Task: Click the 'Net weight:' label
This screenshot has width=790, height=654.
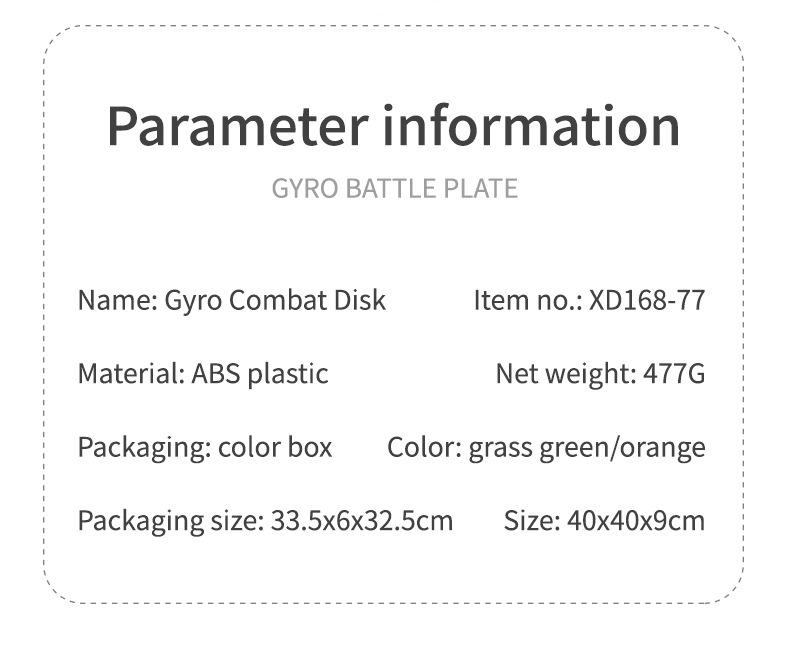Action: click(565, 374)
